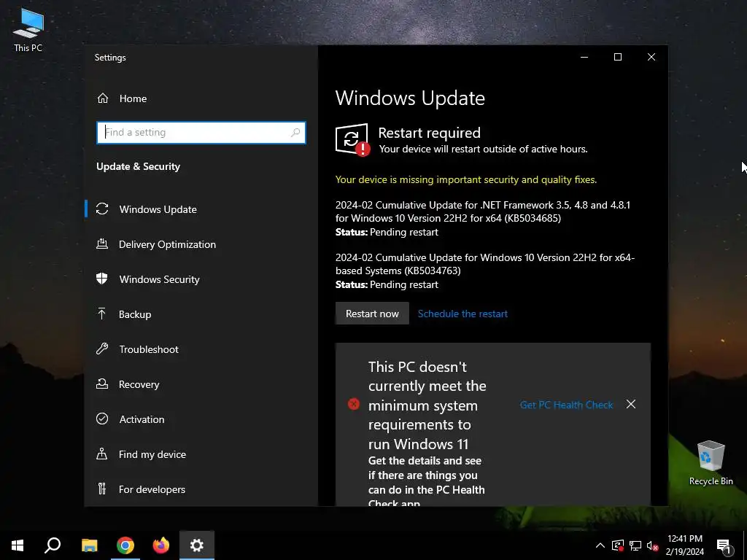The height and width of the screenshot is (560, 747).
Task: Open Delivery Optimization settings
Action: (201, 244)
